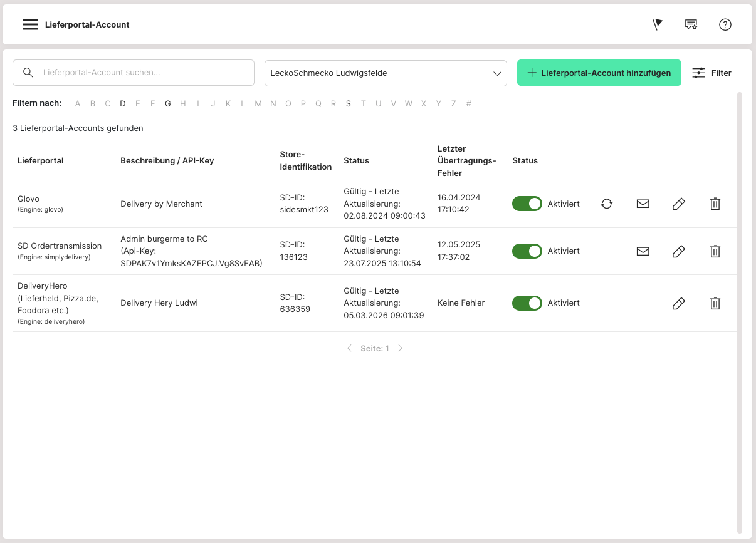Edit the SD Ordertransmission account

tap(678, 251)
